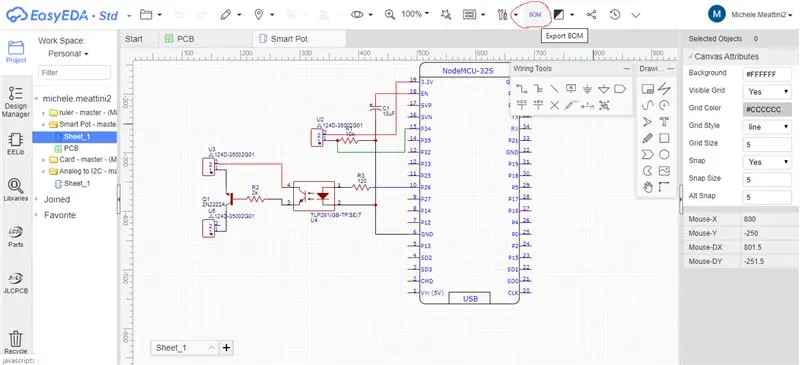The height and width of the screenshot is (365, 800).
Task: Select the VCC power flag tool
Action: (521, 105)
